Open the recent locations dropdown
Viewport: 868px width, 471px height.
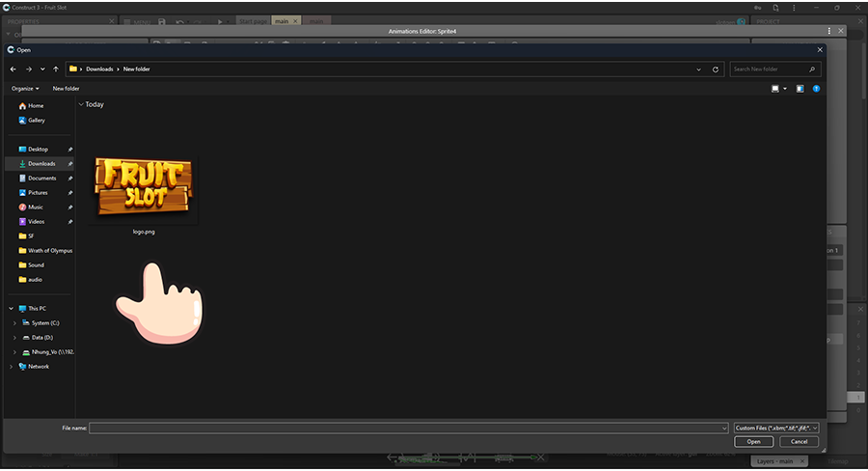(42, 69)
